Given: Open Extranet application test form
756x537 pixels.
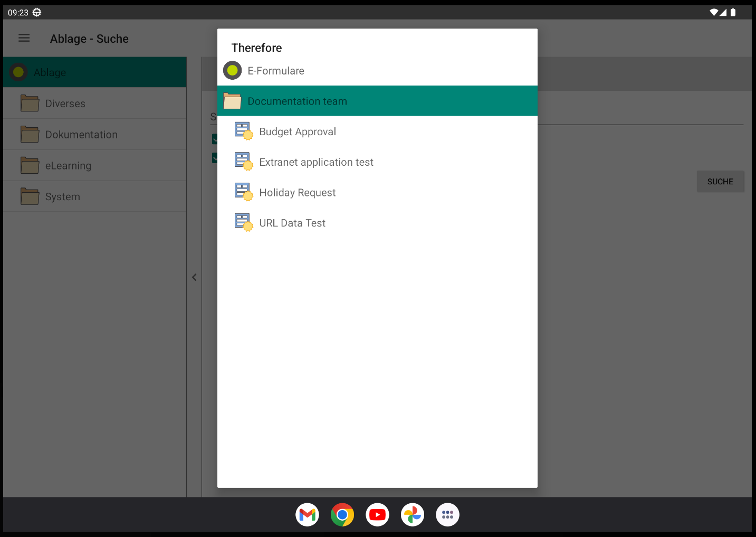Looking at the screenshot, I should pos(377,162).
